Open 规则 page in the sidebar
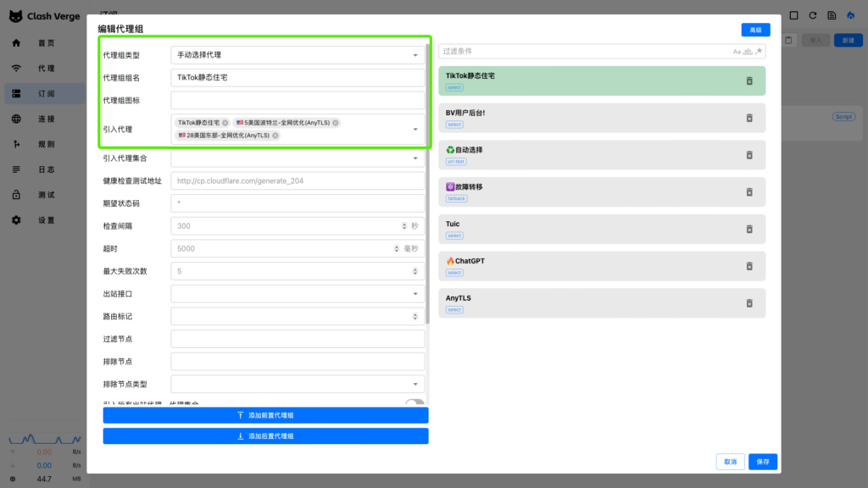Viewport: 868px width, 488px height. click(x=45, y=144)
